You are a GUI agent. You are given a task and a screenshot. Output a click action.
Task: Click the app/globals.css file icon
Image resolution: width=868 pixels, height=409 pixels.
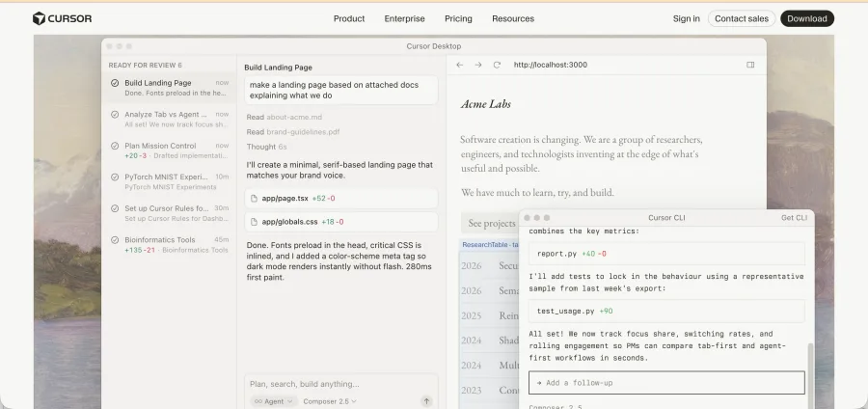pyautogui.click(x=254, y=222)
